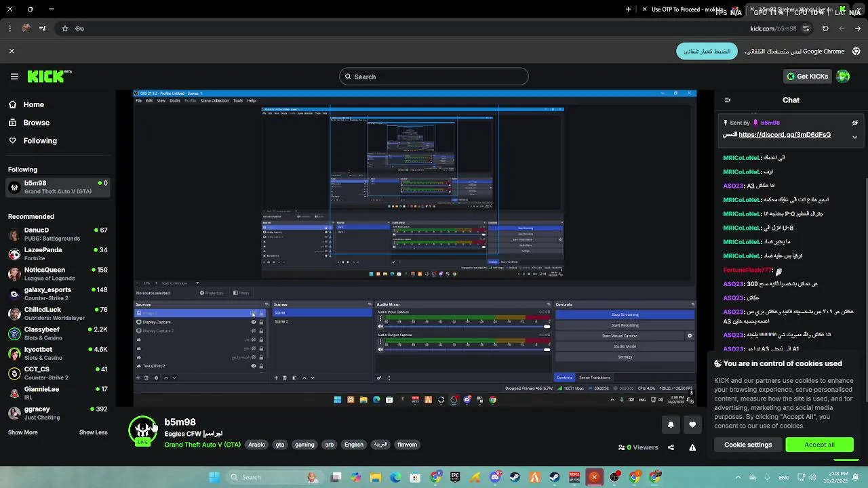Toggle Display Capture eye icon in streamed OBS

(x=254, y=322)
